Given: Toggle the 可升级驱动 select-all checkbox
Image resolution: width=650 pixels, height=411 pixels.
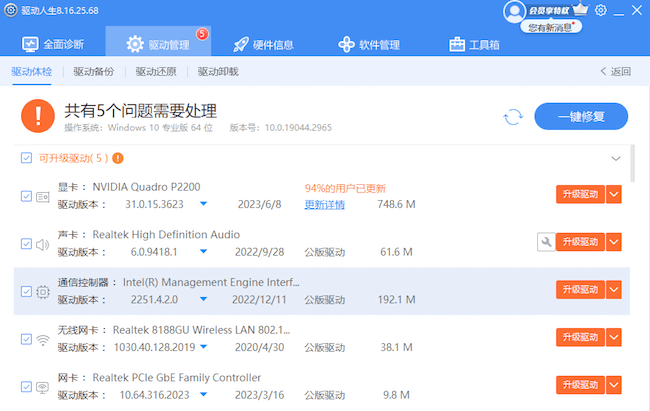Looking at the screenshot, I should (x=26, y=158).
